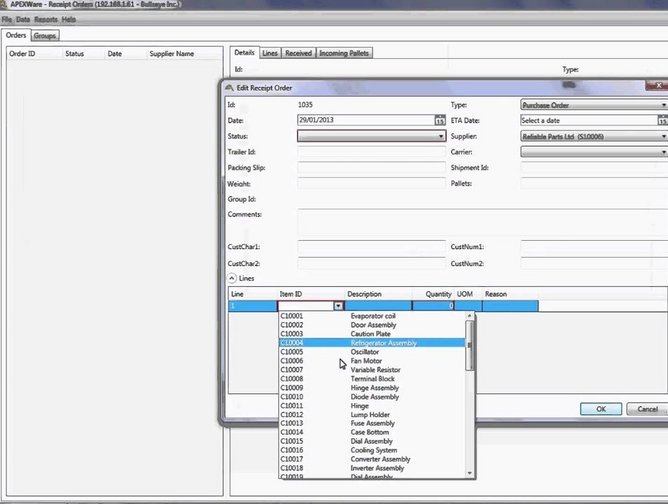Image resolution: width=668 pixels, height=504 pixels.
Task: Confirm the receipt order with OK
Action: (x=601, y=409)
